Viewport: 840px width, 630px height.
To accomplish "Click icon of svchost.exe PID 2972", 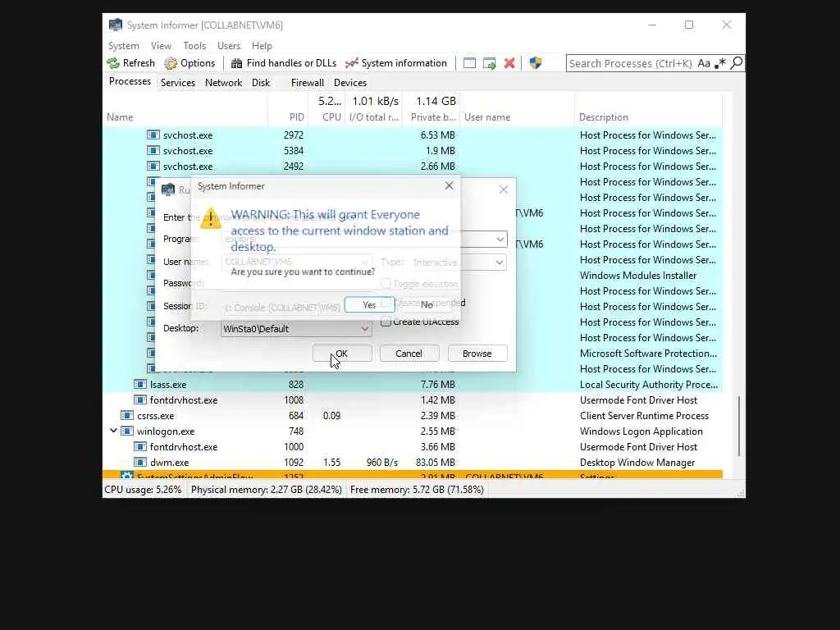I will (x=153, y=135).
